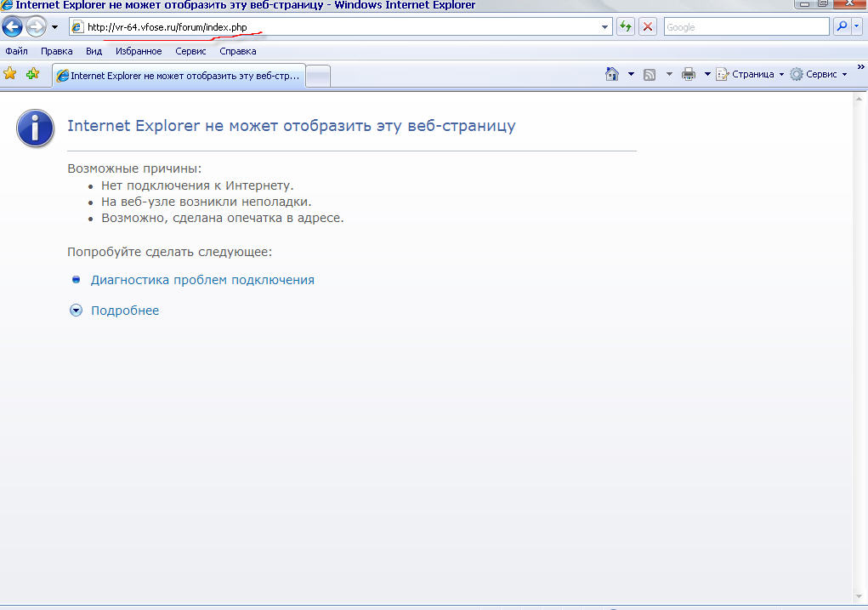This screenshot has width=868, height=610.
Task: Click the Print icon
Action: click(689, 75)
